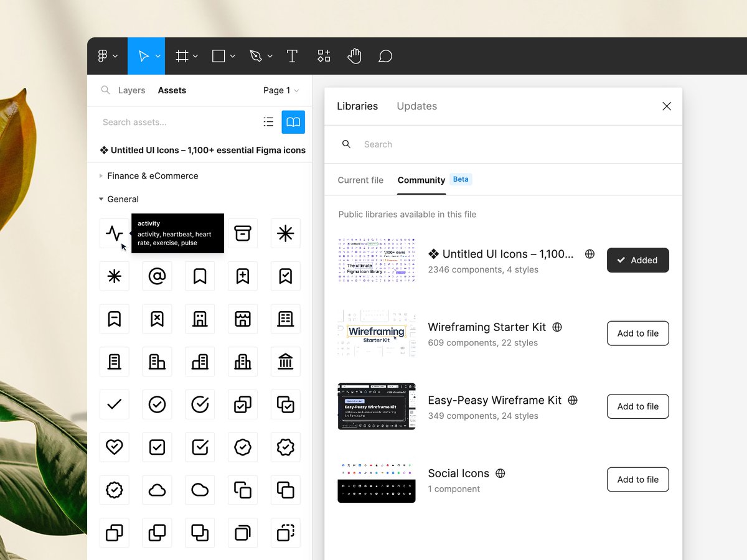The height and width of the screenshot is (560, 747).
Task: Open the pen tool dropdown
Action: coord(270,55)
